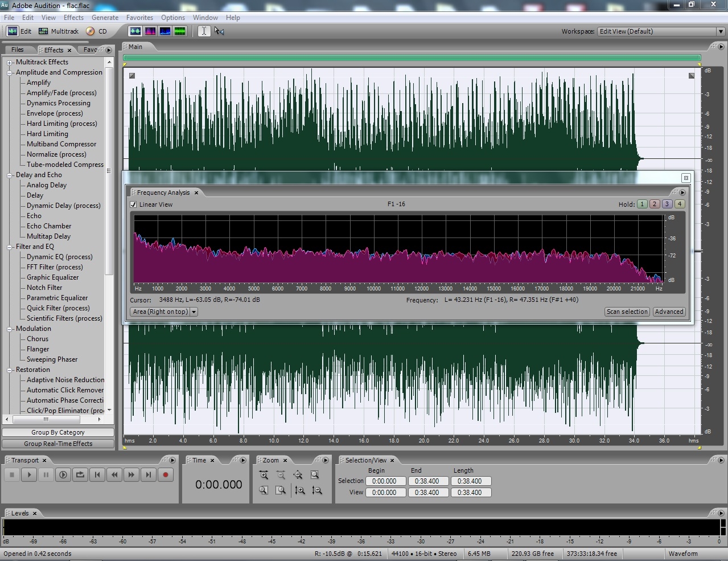This screenshot has height=561, width=728.
Task: Open the Effects menu
Action: pyautogui.click(x=73, y=18)
